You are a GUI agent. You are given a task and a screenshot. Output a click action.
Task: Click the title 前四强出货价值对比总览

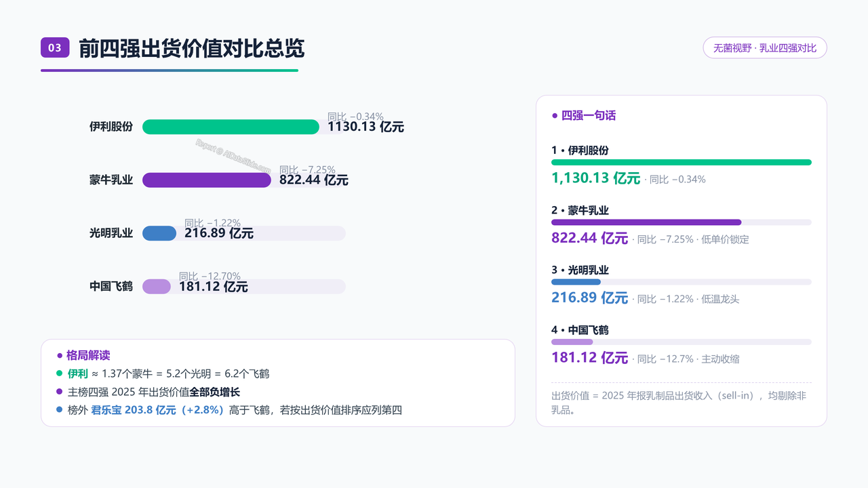coord(192,48)
